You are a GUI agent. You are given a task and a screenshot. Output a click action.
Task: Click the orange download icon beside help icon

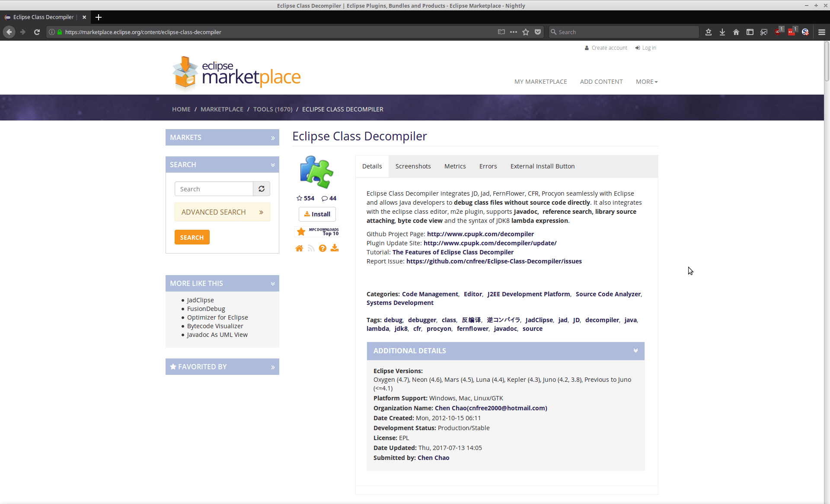[335, 248]
